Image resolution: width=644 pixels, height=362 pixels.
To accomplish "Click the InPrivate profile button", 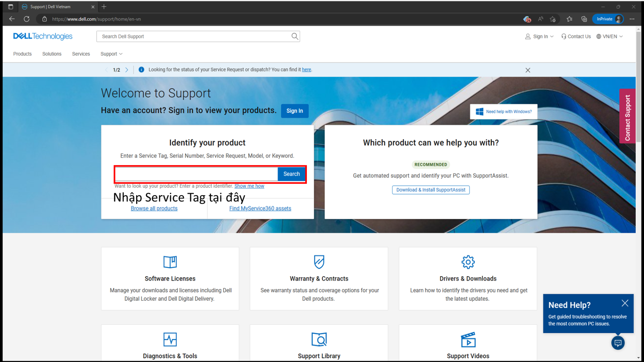I will [608, 19].
